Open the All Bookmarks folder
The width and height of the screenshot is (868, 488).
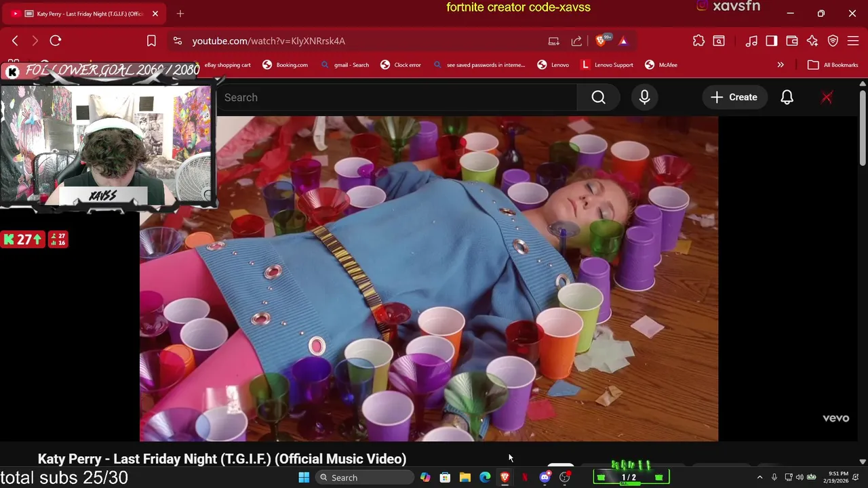pos(833,65)
